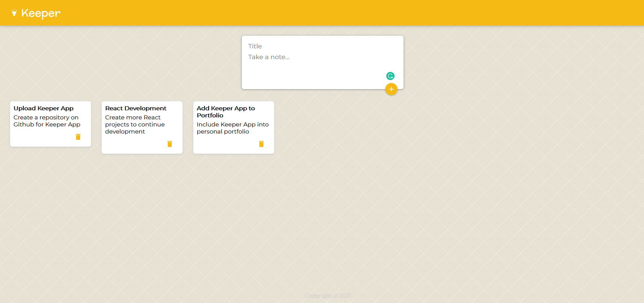Select the 'Upload Keeper App' note title
Image resolution: width=644 pixels, height=303 pixels.
tap(43, 108)
